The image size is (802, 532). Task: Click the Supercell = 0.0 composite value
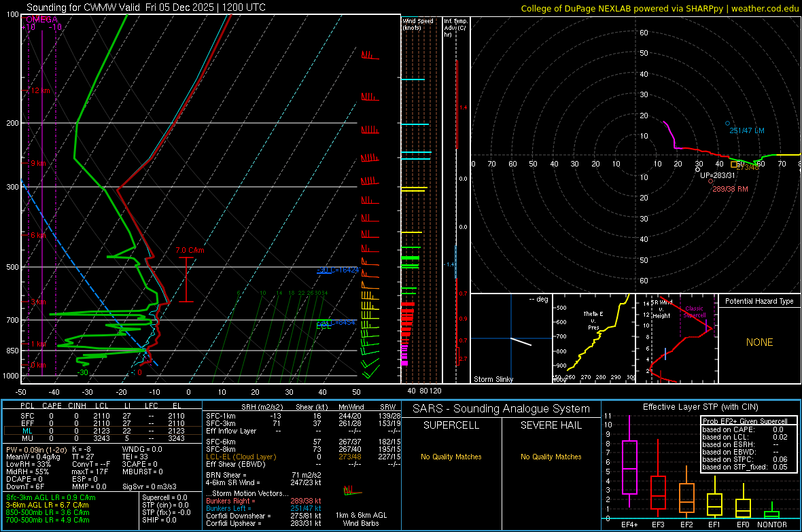pyautogui.click(x=164, y=497)
